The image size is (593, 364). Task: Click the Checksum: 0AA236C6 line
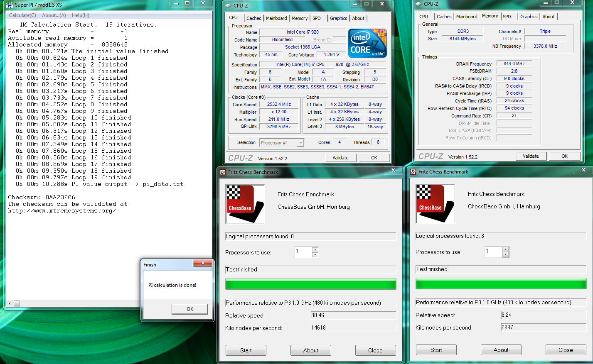pyautogui.click(x=42, y=197)
